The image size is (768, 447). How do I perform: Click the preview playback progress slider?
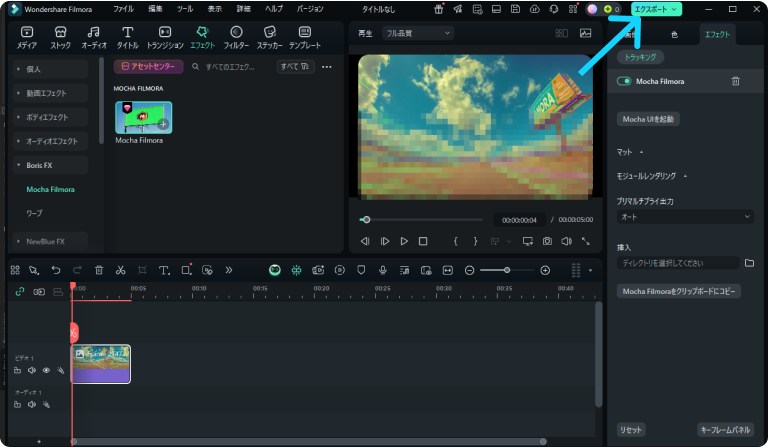pos(421,220)
